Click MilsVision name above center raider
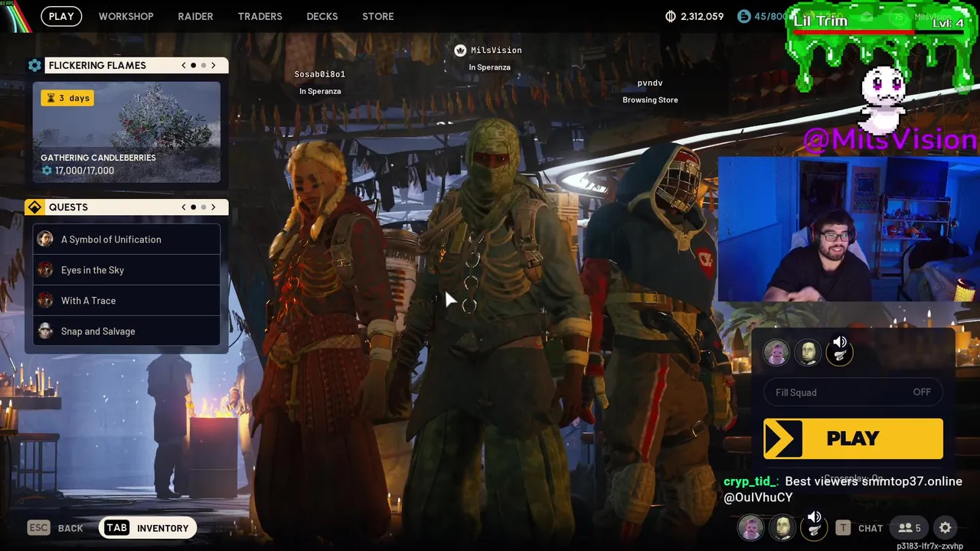 [x=496, y=51]
